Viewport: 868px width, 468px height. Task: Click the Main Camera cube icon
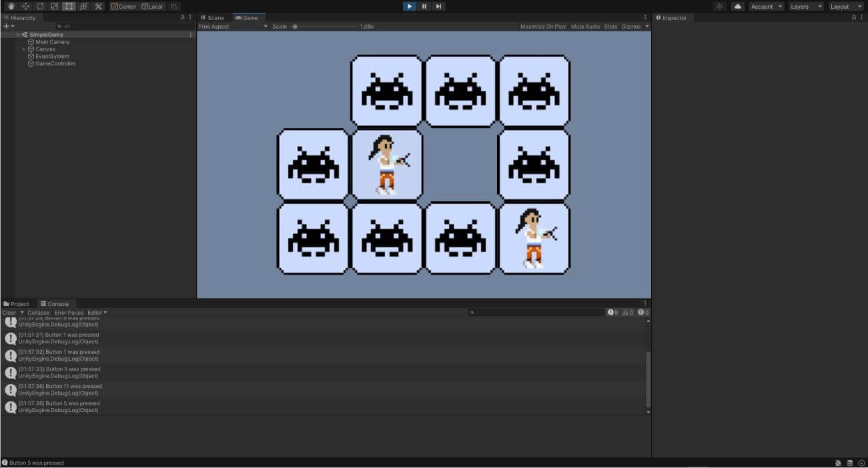(31, 42)
